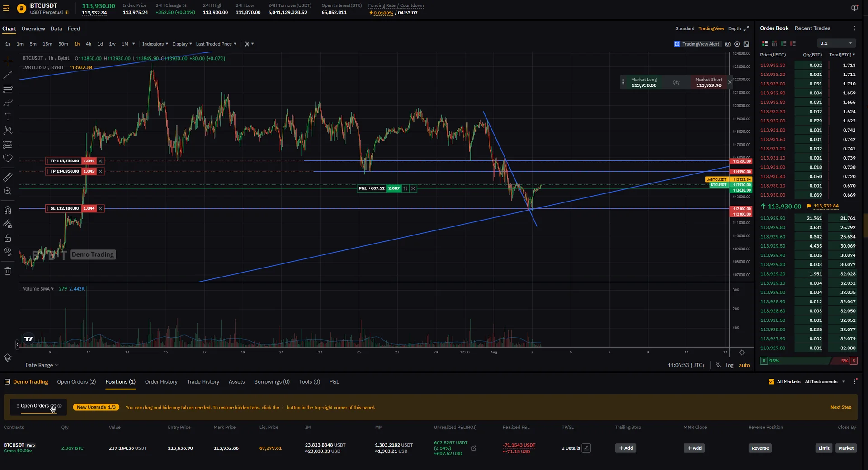
Task: Click the Market Short button
Action: point(708,82)
